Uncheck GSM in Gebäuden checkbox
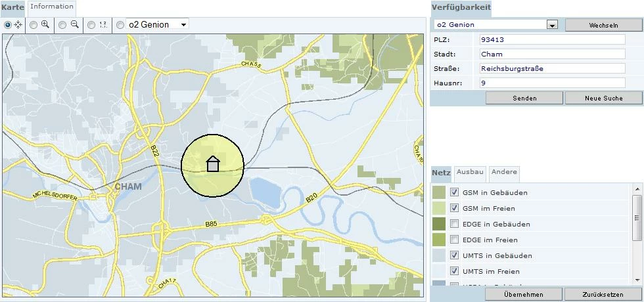Image resolution: width=644 pixels, height=302 pixels. [454, 192]
